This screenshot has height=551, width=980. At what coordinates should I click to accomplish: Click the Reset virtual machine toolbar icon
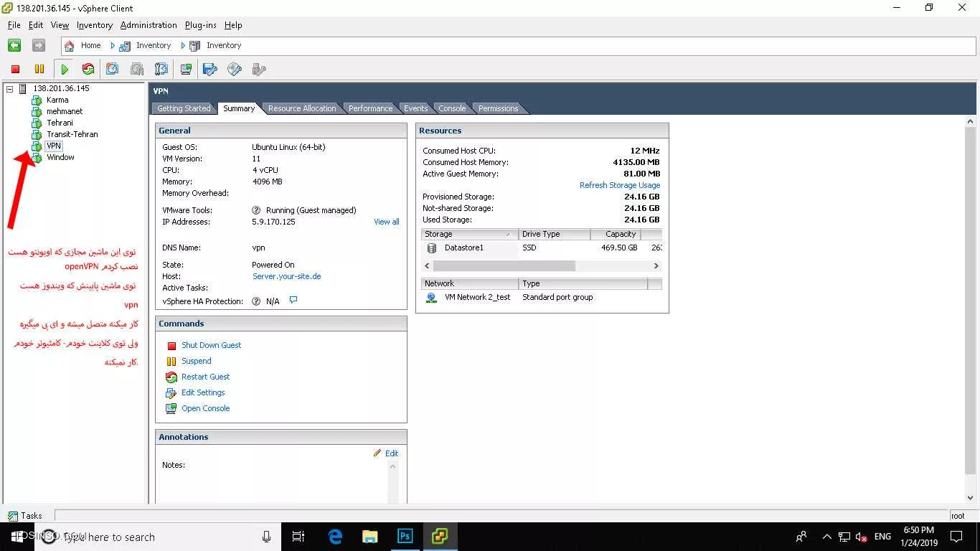point(88,69)
